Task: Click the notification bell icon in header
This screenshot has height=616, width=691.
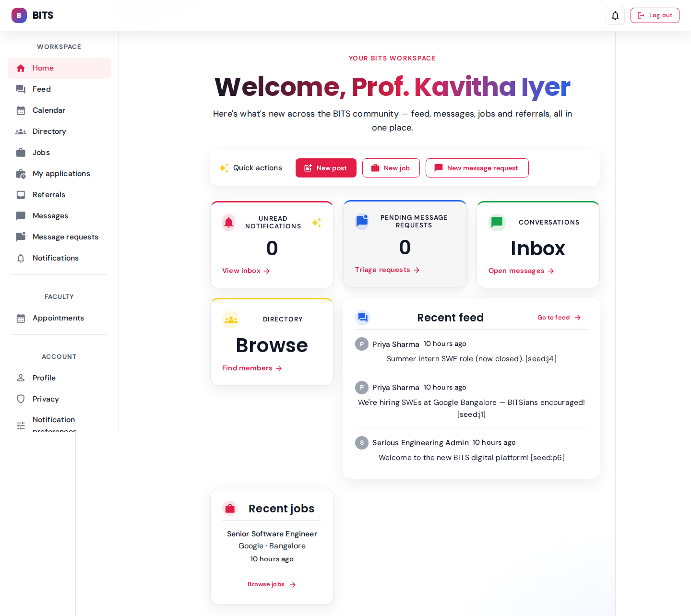Action: click(615, 15)
